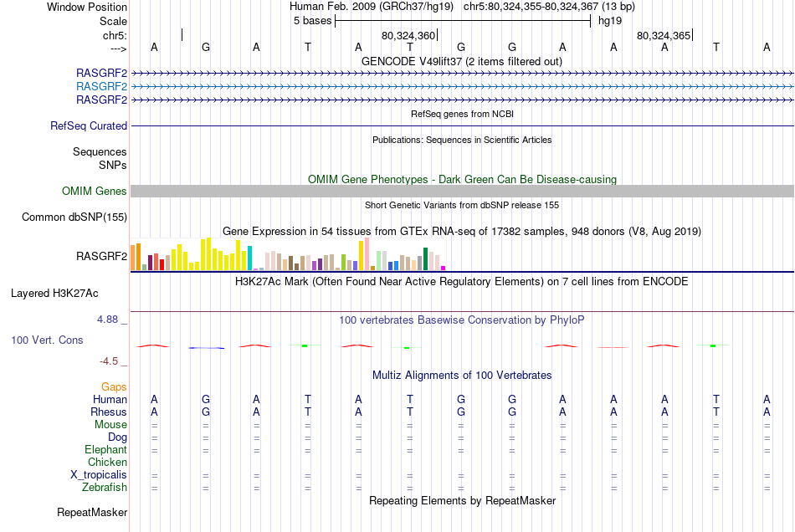The width and height of the screenshot is (795, 532).
Task: Click the GENCODE V49lift37 track title
Action: (462, 61)
